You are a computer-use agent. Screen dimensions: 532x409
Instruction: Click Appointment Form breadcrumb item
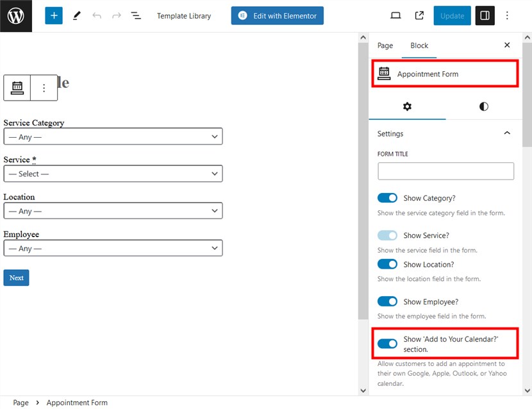point(77,403)
